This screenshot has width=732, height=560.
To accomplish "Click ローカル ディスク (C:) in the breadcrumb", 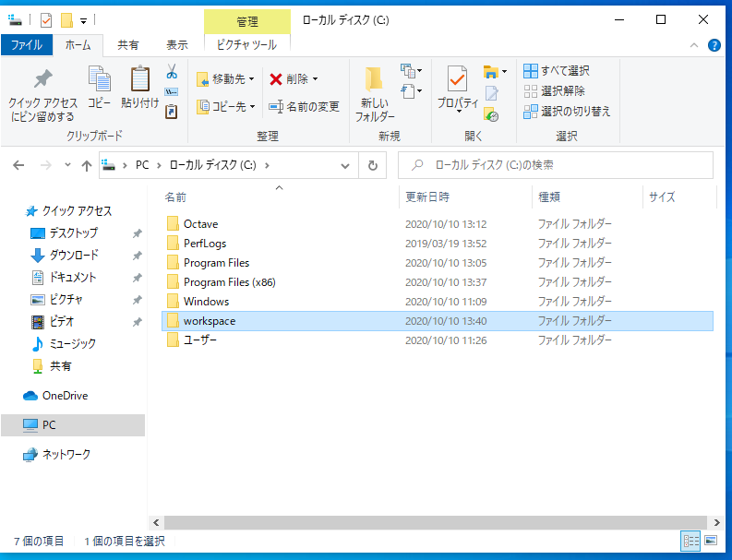I will click(x=212, y=165).
